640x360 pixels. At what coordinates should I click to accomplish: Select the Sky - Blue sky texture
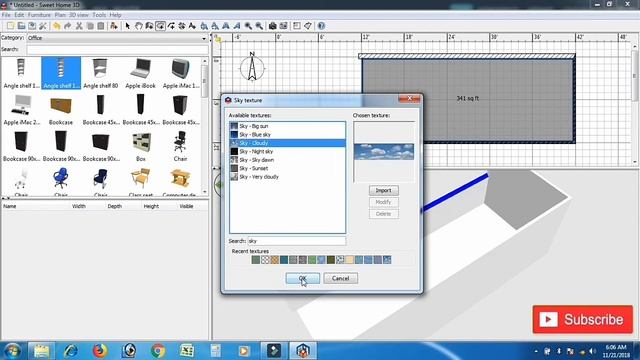287,135
